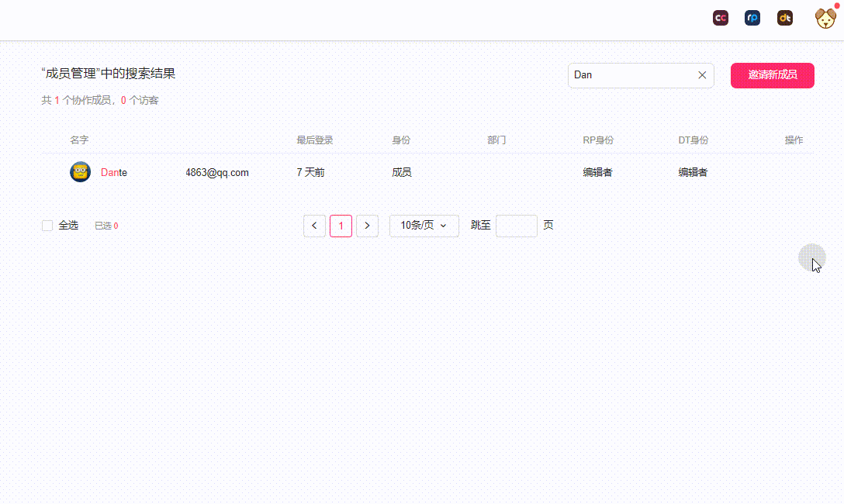Go to next page arrow

pyautogui.click(x=367, y=226)
